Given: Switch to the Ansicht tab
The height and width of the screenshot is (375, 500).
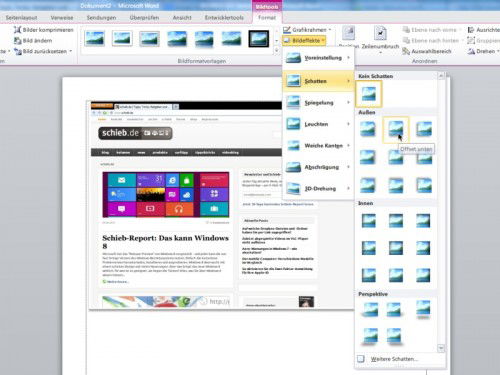Looking at the screenshot, I should 182,17.
